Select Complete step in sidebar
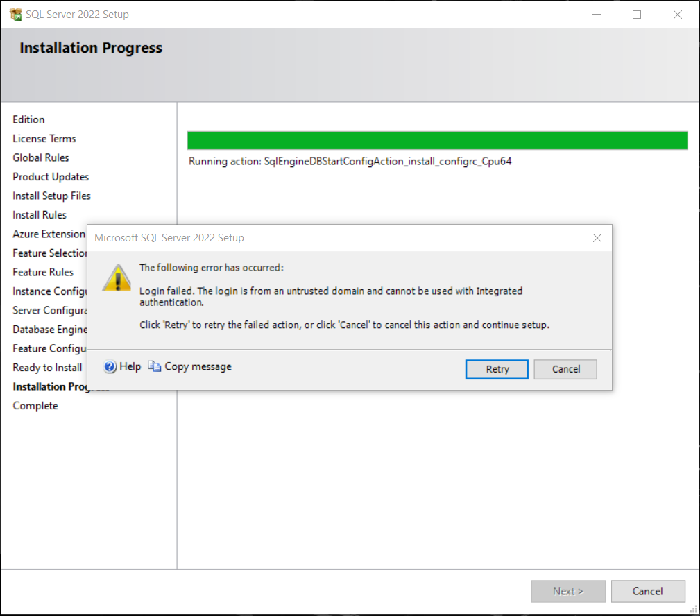The height and width of the screenshot is (616, 700). (x=35, y=406)
